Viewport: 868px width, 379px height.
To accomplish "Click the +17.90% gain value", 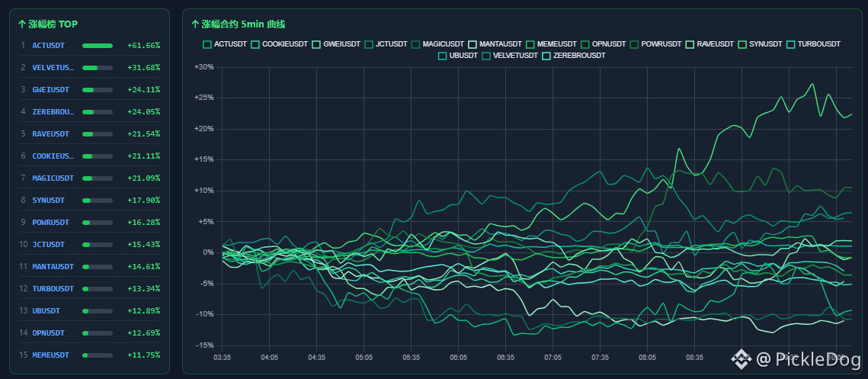I will 143,201.
